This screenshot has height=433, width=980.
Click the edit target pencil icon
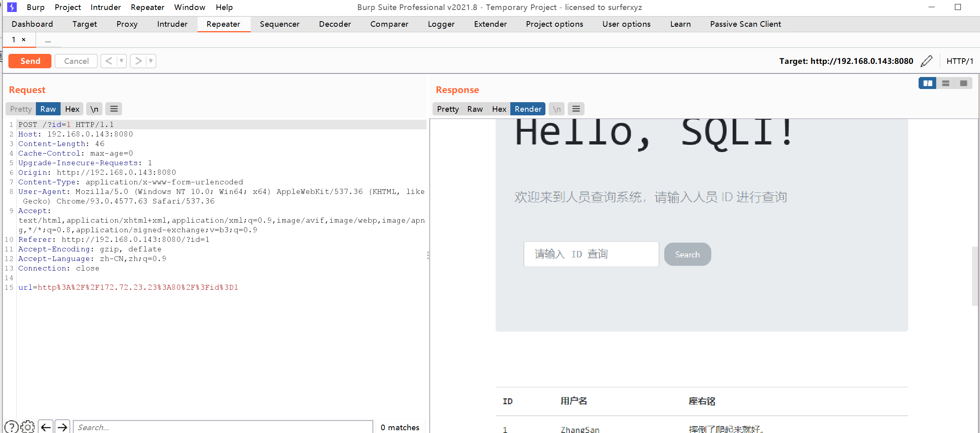click(927, 61)
